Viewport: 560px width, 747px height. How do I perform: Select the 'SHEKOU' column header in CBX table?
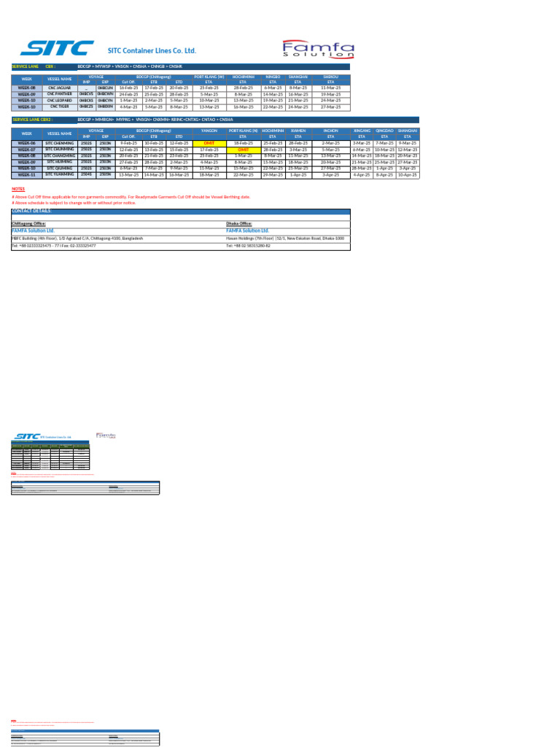pyautogui.click(x=330, y=77)
